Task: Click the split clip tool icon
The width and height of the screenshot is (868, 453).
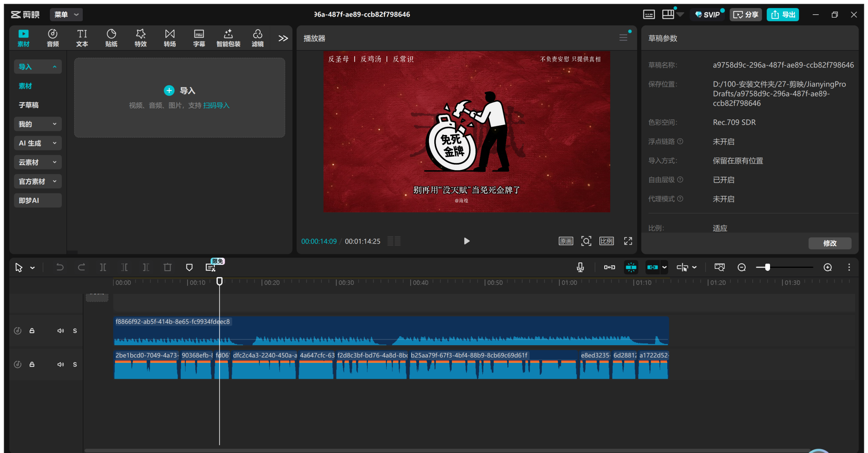Action: [103, 267]
